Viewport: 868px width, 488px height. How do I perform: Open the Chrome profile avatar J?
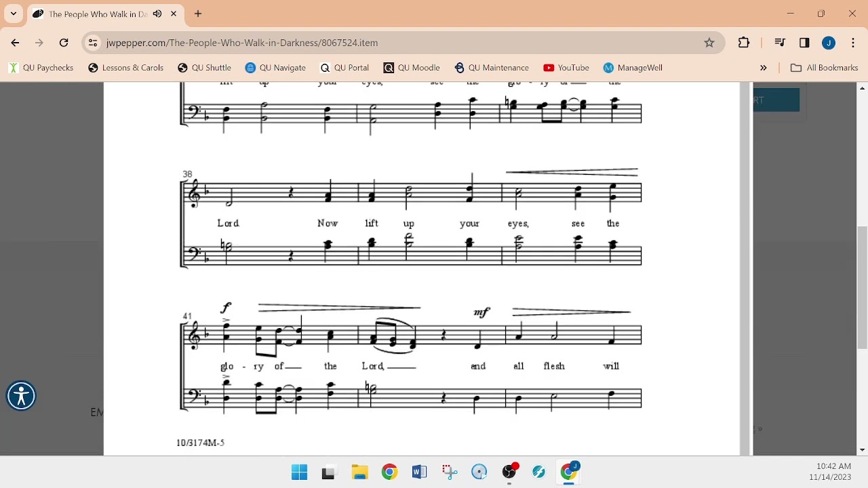point(829,43)
